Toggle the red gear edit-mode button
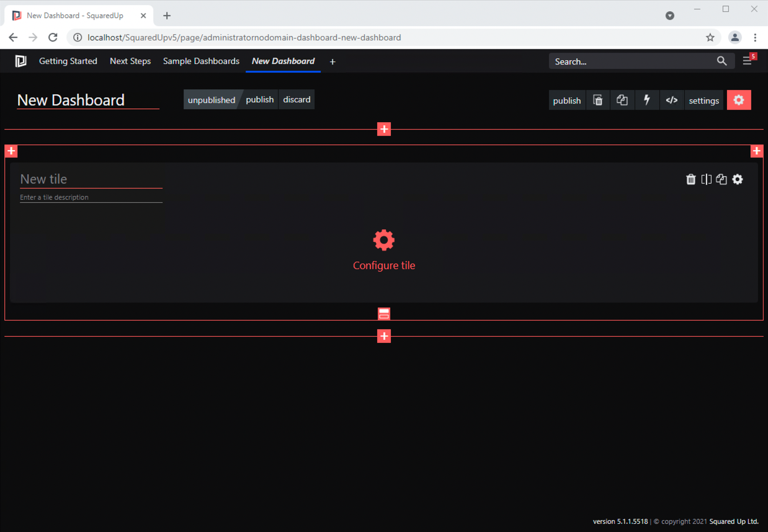 pos(739,100)
